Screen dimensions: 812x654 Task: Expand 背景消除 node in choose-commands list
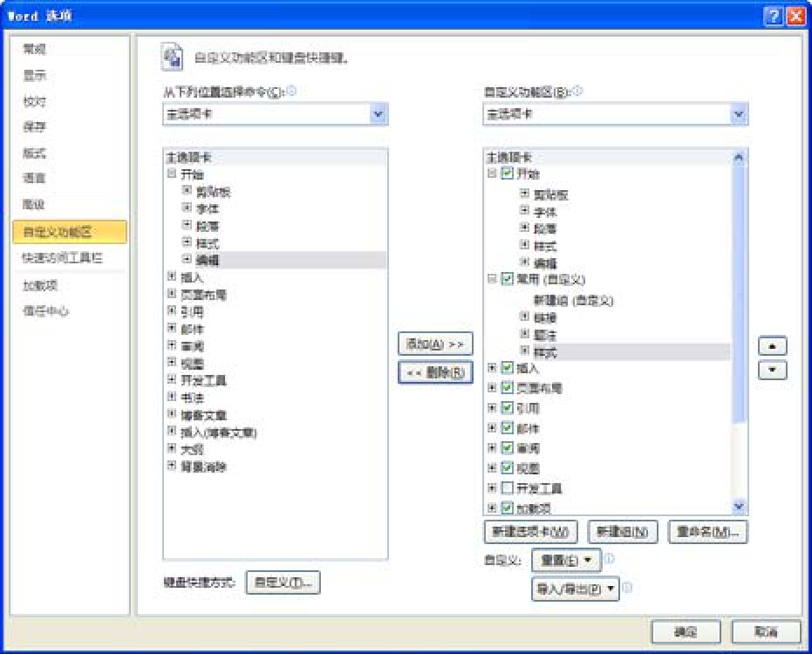pos(172,465)
